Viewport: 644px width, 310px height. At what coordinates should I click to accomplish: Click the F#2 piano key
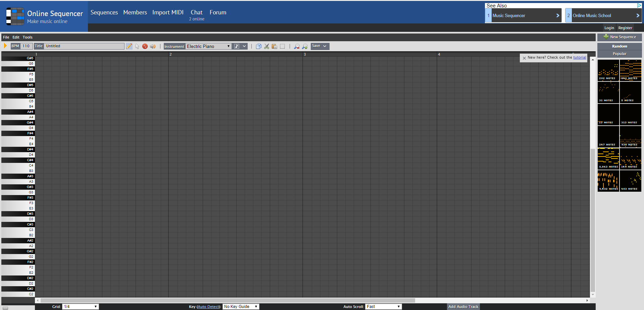[x=18, y=262]
